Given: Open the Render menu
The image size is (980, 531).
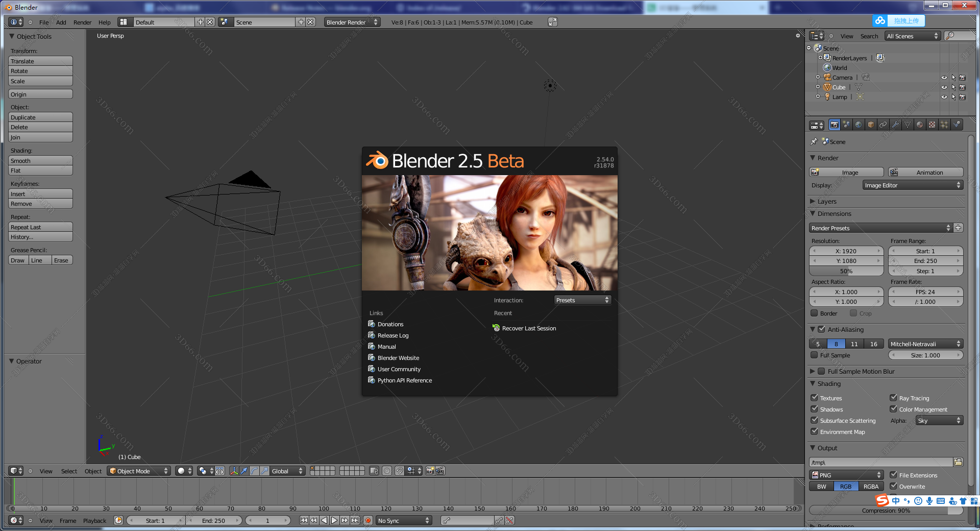Looking at the screenshot, I should coord(82,22).
